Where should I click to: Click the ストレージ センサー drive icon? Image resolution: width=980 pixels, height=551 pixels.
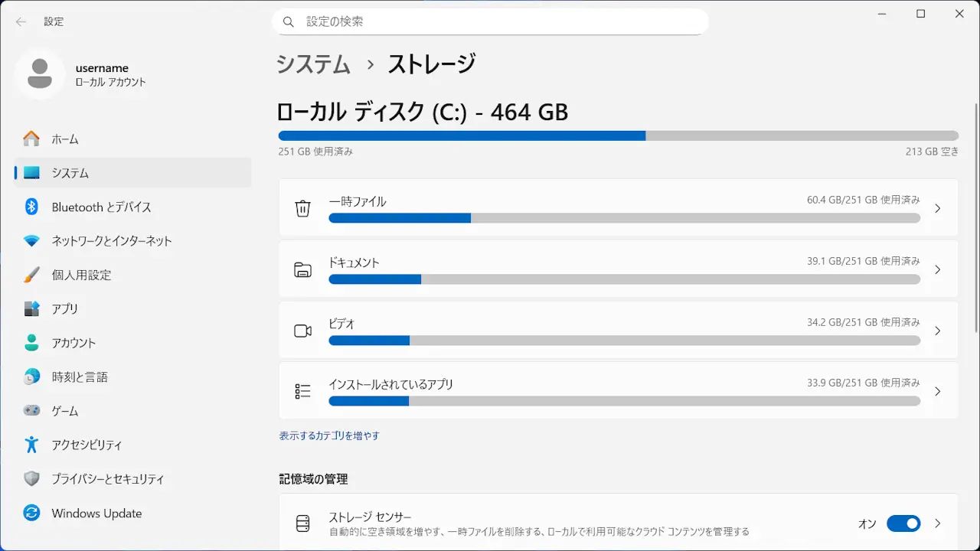(x=303, y=523)
